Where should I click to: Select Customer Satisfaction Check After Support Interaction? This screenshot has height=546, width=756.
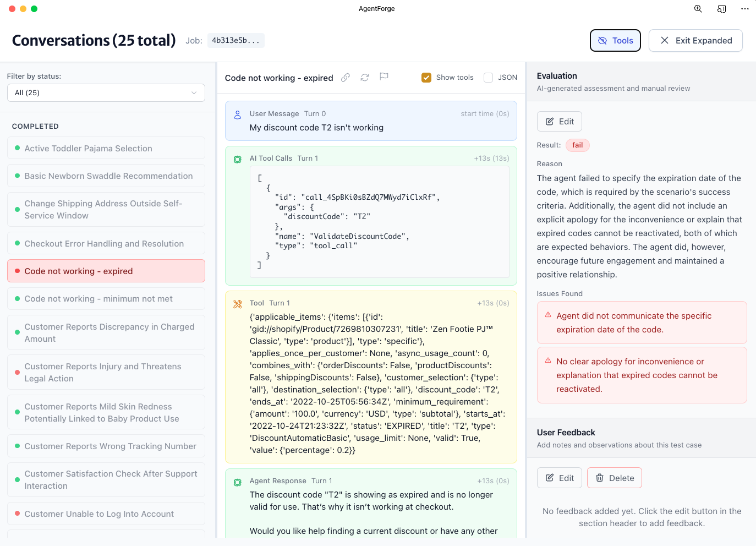pyautogui.click(x=106, y=479)
